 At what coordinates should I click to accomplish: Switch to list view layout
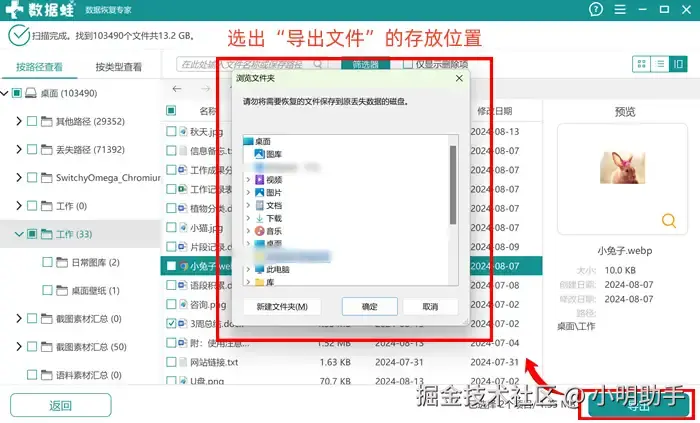click(660, 64)
